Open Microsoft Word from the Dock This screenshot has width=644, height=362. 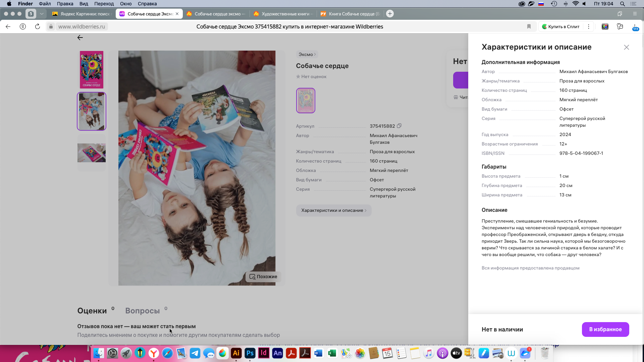coord(319,353)
